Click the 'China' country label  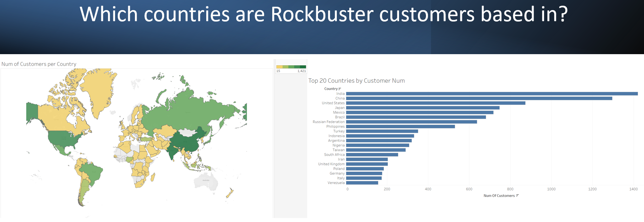[x=340, y=99]
